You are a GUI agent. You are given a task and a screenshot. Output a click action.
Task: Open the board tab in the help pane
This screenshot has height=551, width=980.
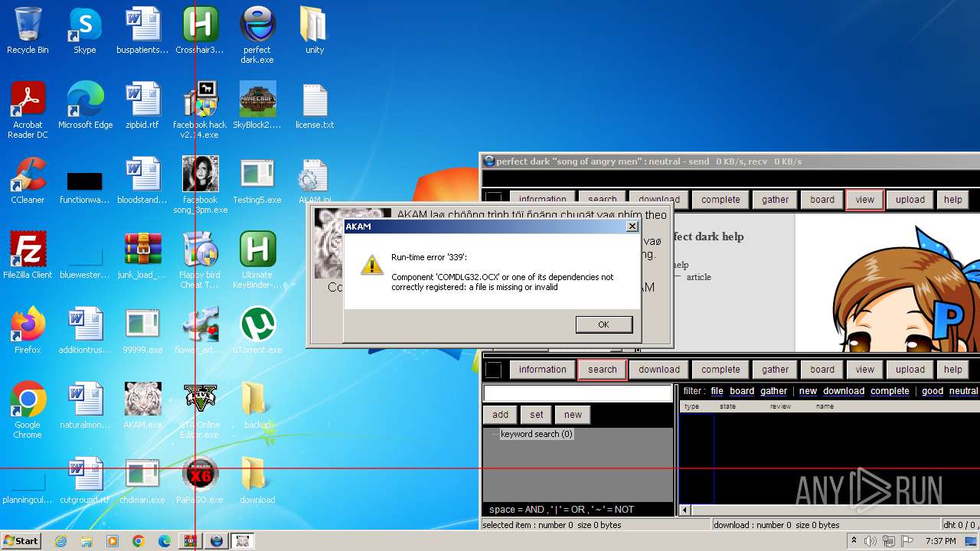[x=822, y=200]
